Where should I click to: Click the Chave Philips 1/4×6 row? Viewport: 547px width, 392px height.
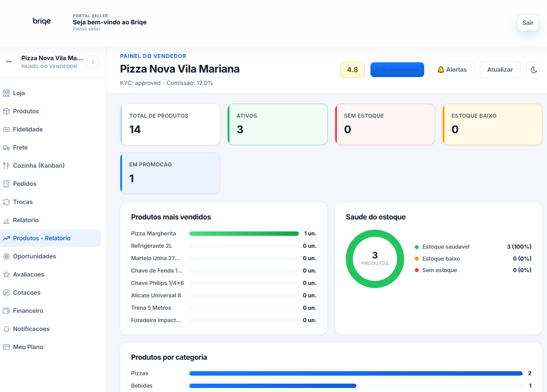(x=224, y=283)
